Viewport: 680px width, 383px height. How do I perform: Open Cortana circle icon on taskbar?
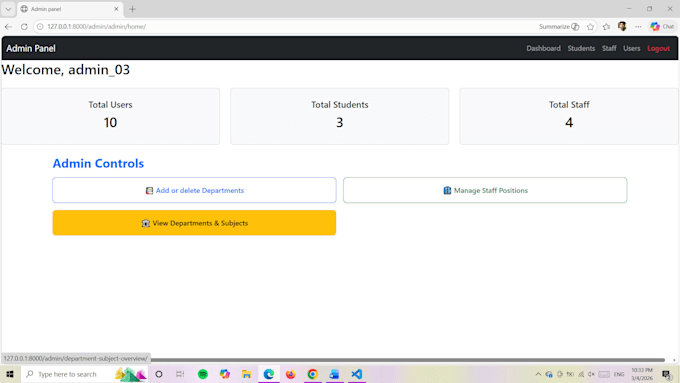point(159,374)
